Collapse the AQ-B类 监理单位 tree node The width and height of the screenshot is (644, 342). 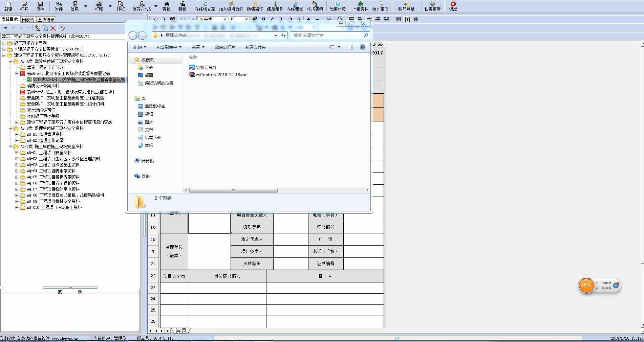coord(10,129)
